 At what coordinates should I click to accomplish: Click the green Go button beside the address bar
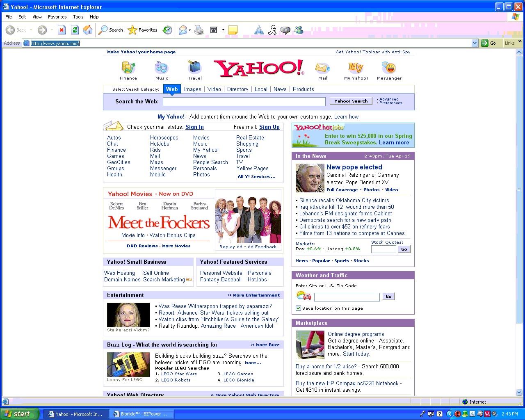pyautogui.click(x=489, y=43)
